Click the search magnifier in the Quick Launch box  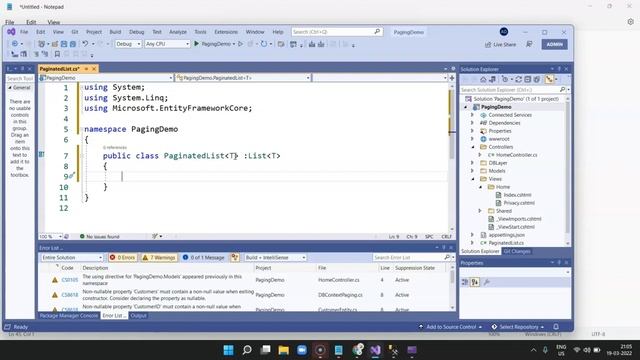377,31
